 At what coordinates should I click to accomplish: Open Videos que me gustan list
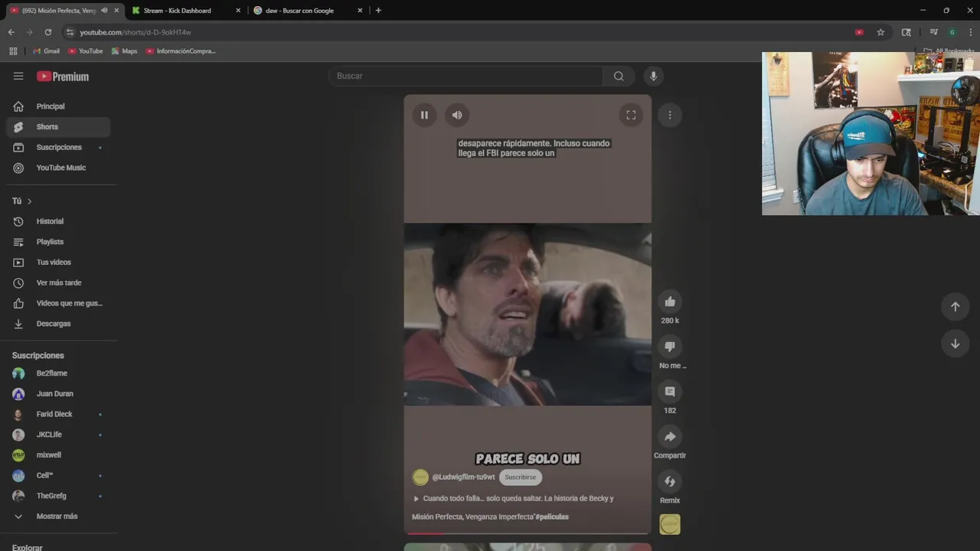pos(58,303)
